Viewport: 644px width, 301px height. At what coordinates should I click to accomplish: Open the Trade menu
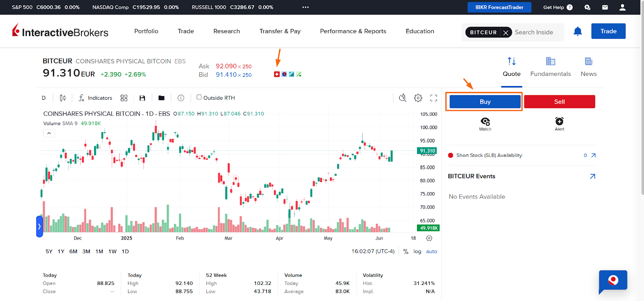tap(186, 31)
